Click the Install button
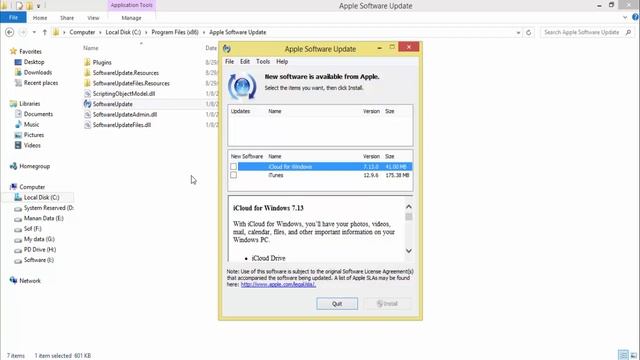Viewport: 640px width, 360px height. coord(387,304)
